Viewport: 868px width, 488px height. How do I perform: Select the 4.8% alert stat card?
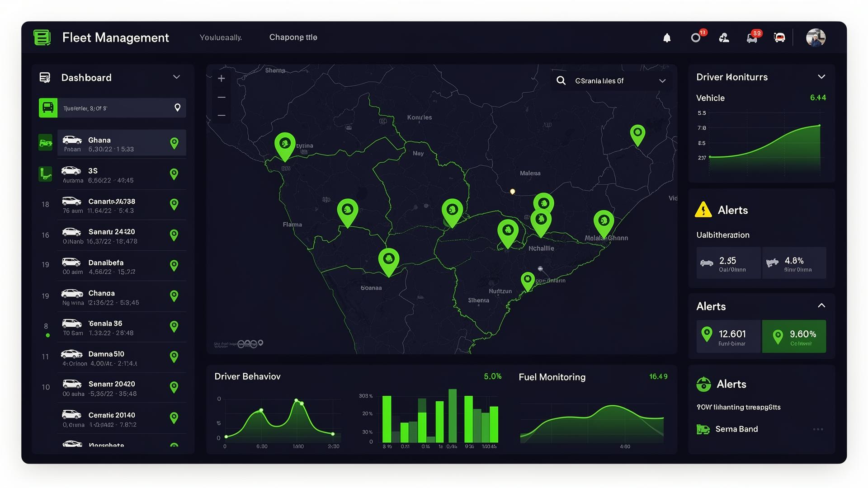(794, 263)
